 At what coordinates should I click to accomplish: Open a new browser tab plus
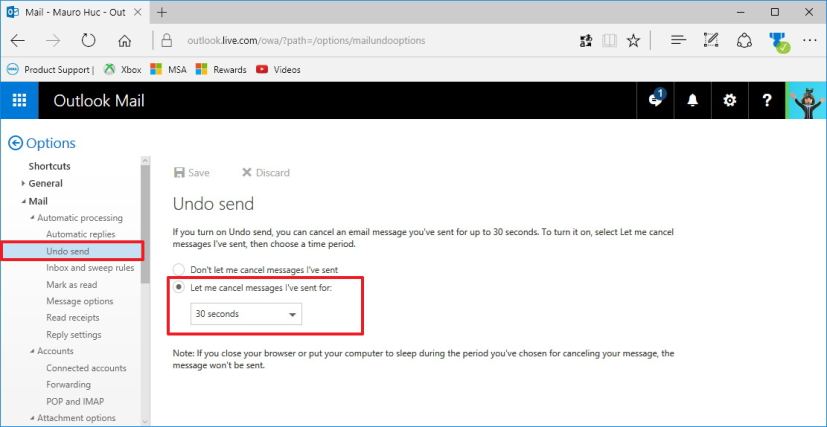tap(162, 12)
